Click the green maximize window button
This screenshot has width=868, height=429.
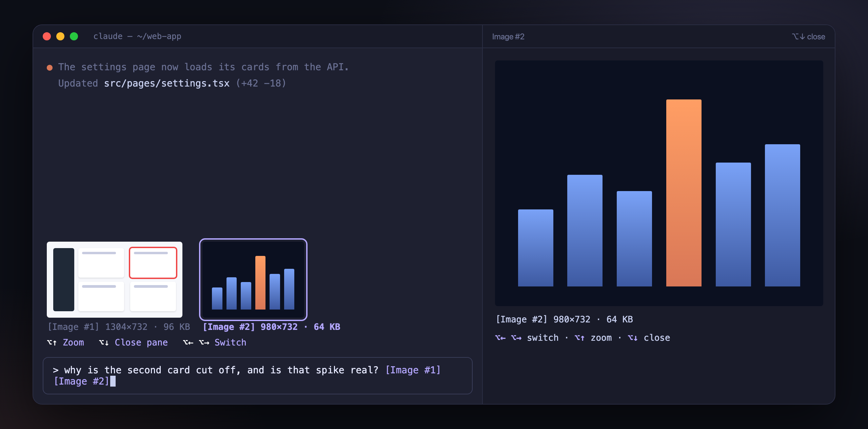pos(74,36)
